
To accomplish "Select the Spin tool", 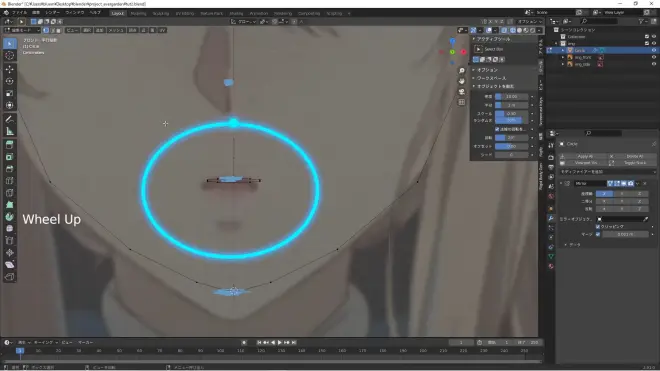I will [10, 217].
